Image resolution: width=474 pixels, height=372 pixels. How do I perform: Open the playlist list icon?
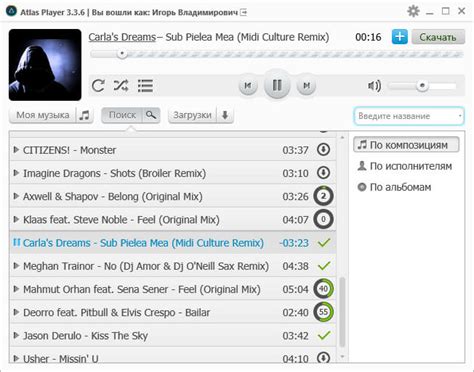(x=145, y=86)
